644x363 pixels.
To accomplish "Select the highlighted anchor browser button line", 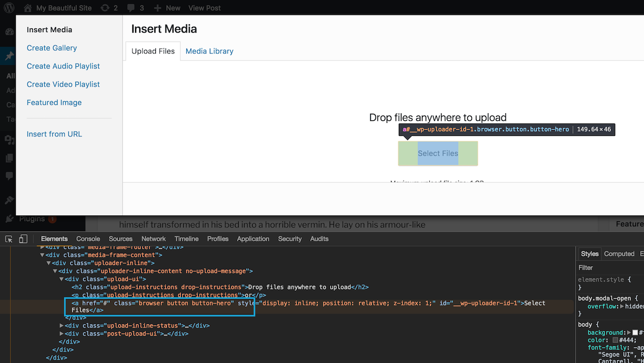I will coord(309,306).
